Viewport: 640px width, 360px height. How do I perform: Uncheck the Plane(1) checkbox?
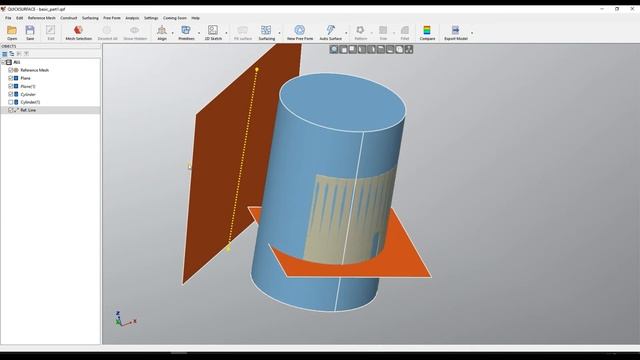click(x=11, y=86)
